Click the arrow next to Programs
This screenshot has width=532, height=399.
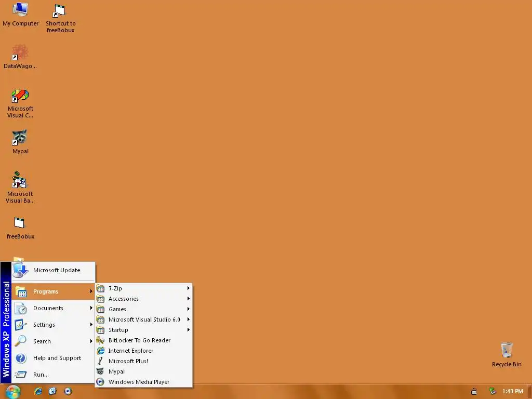[x=91, y=291]
